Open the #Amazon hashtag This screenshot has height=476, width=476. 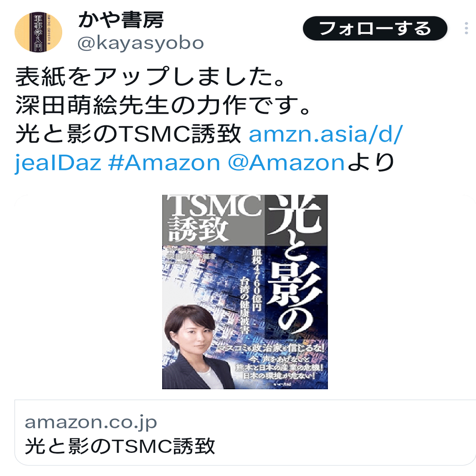click(164, 163)
